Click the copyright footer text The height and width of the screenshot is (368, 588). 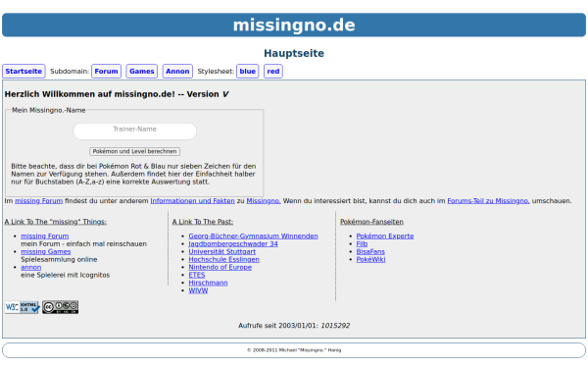click(x=294, y=350)
